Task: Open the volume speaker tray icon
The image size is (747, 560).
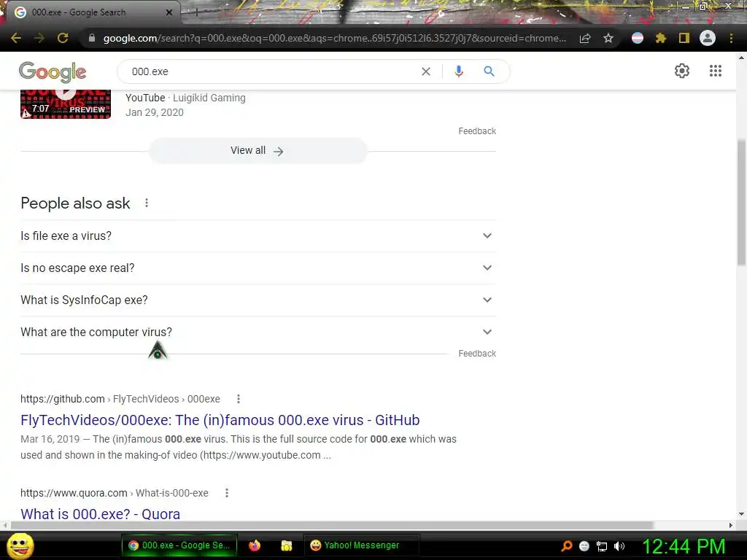Action: [x=619, y=546]
